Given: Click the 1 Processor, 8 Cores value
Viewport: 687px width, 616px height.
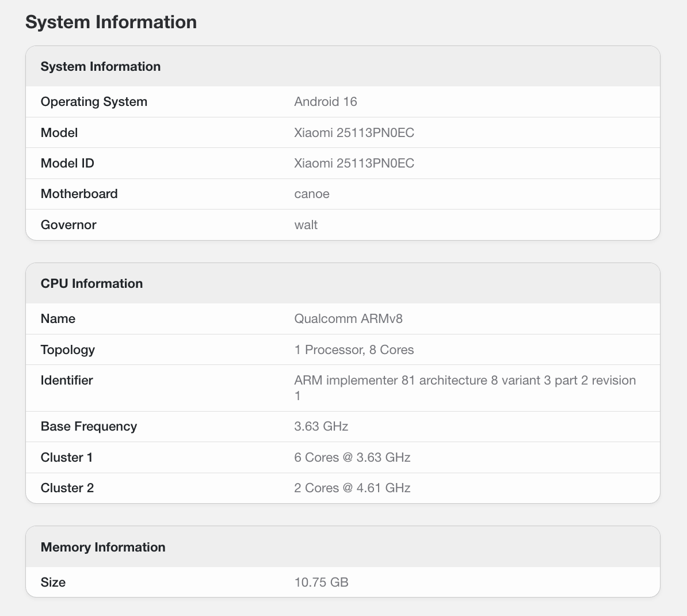Looking at the screenshot, I should 354,349.
